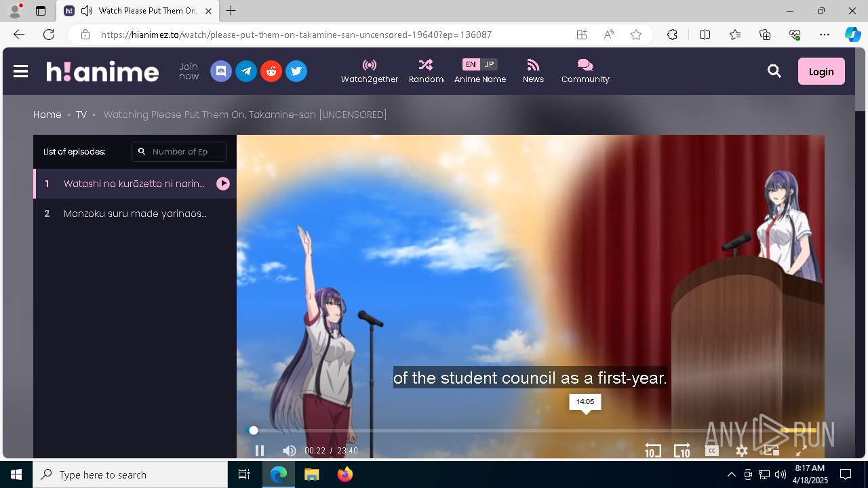This screenshot has height=488, width=868.
Task: Mute the video volume
Action: point(290,451)
